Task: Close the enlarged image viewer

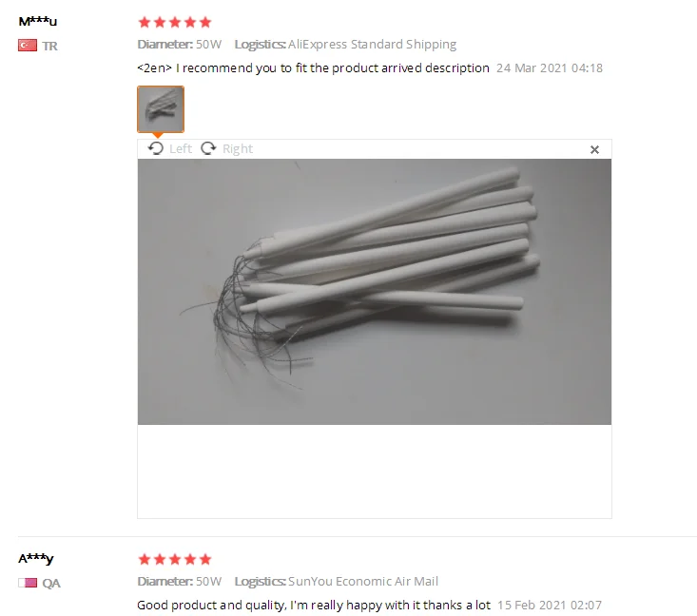Action: 594,150
